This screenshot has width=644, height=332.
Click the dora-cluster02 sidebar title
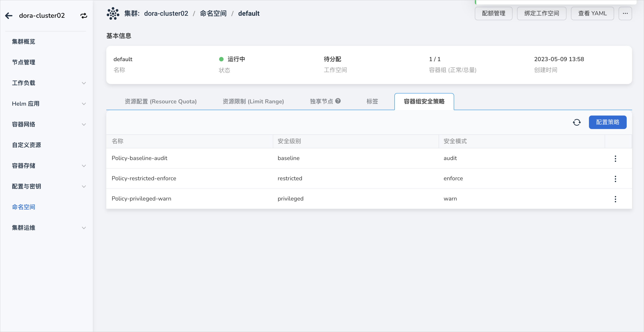[42, 16]
